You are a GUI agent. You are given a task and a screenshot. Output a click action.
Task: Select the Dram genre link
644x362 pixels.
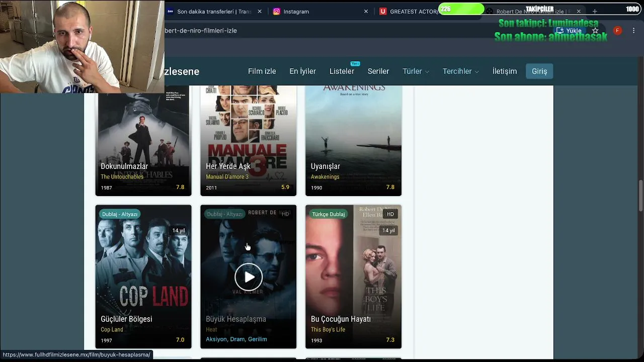coord(237,339)
